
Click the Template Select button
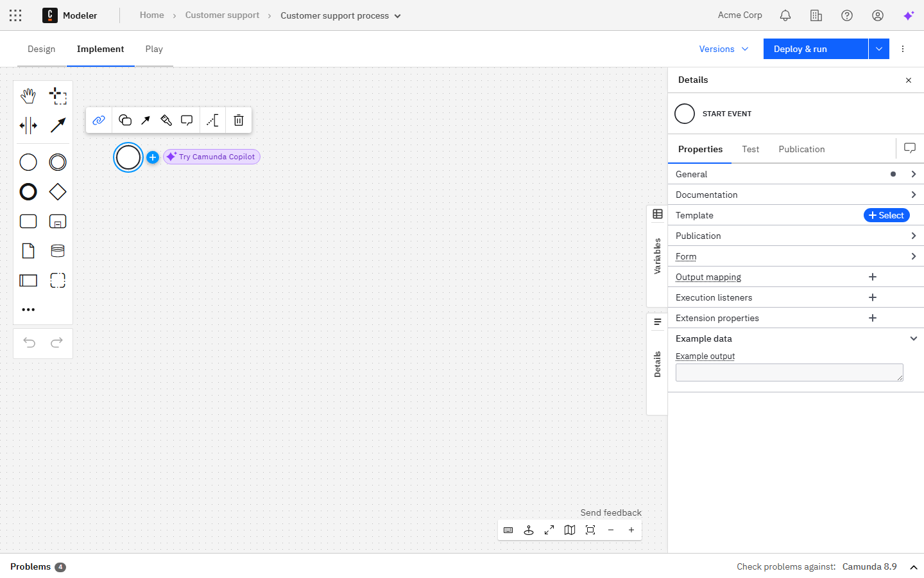tap(886, 215)
